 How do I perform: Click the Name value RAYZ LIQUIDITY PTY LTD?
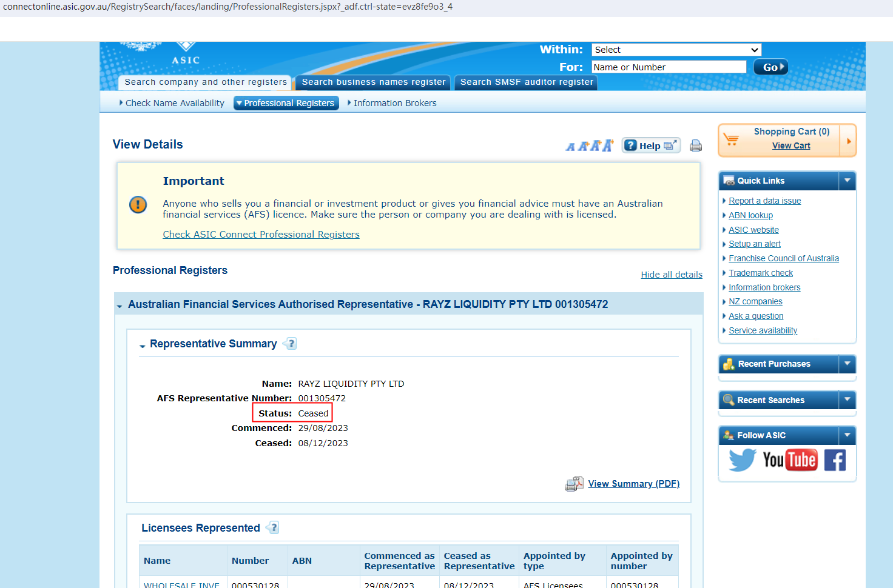tap(351, 384)
